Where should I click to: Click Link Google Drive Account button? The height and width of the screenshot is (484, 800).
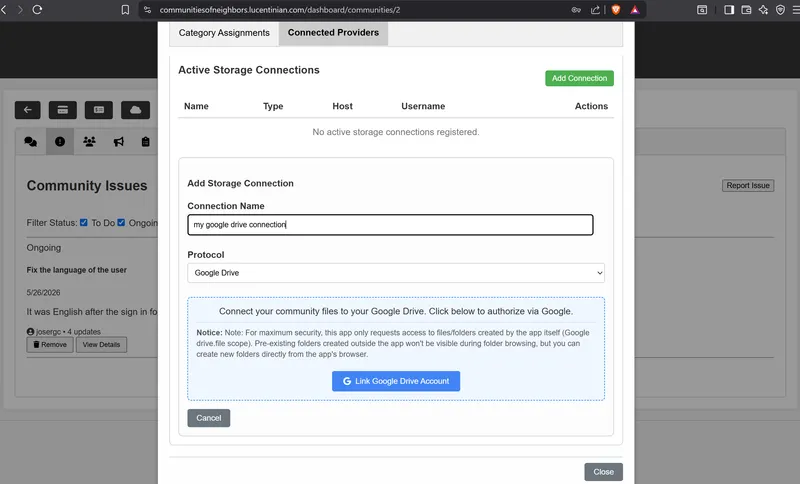(396, 381)
